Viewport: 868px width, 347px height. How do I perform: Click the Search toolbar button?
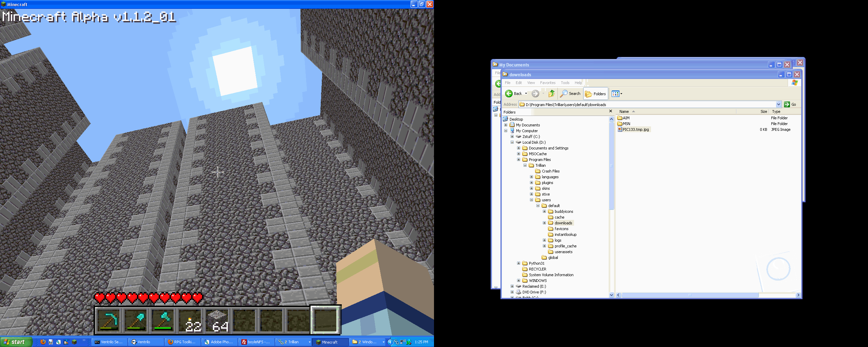(570, 94)
